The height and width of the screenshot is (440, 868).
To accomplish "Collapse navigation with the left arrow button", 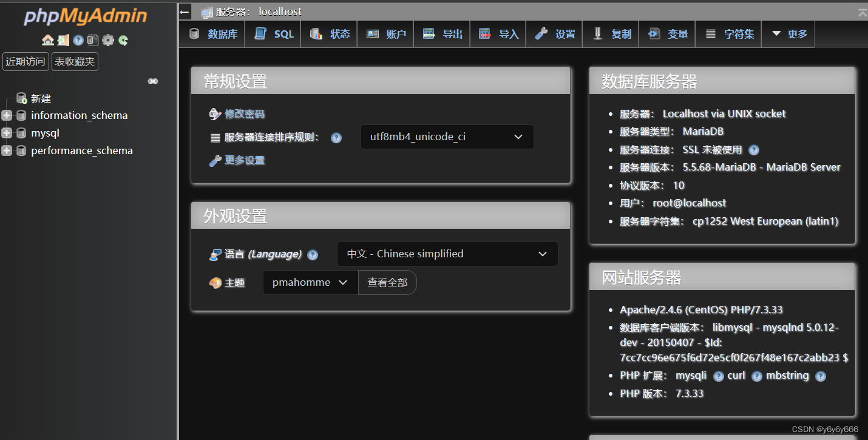I will point(185,12).
